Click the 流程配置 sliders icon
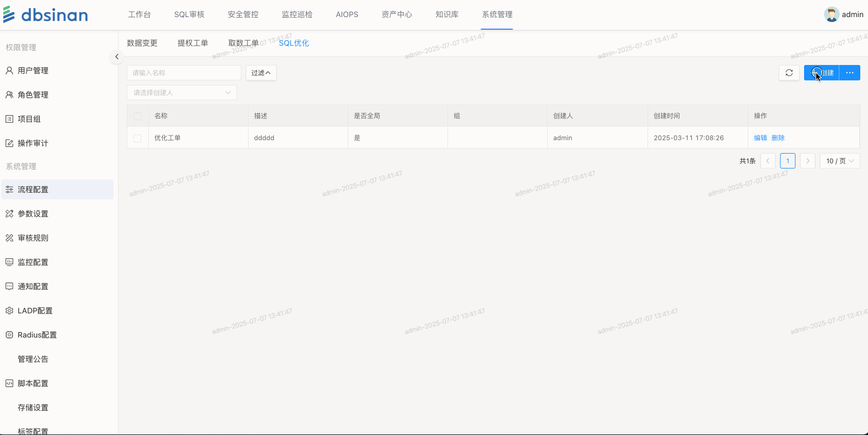The width and height of the screenshot is (868, 435). click(x=9, y=189)
